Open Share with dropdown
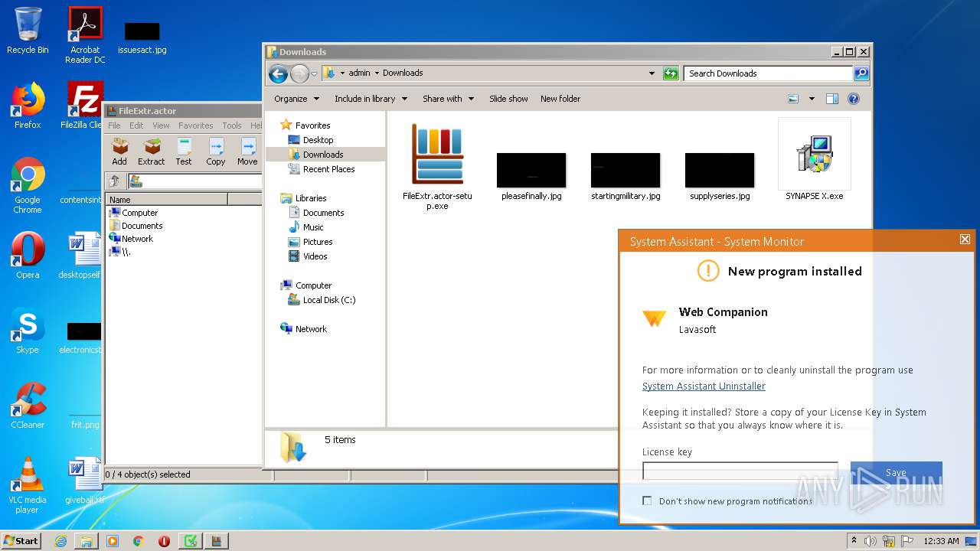The width and height of the screenshot is (980, 551). click(x=448, y=99)
